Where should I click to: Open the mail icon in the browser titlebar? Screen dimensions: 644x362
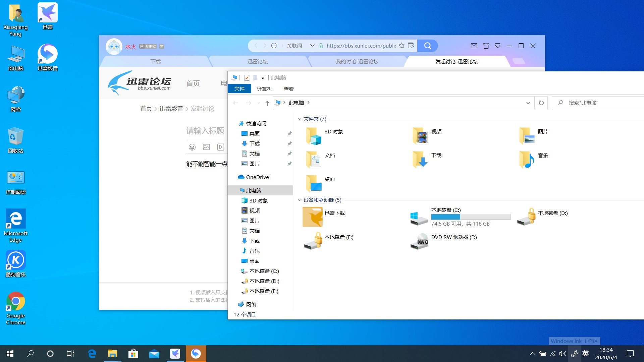coord(474,46)
